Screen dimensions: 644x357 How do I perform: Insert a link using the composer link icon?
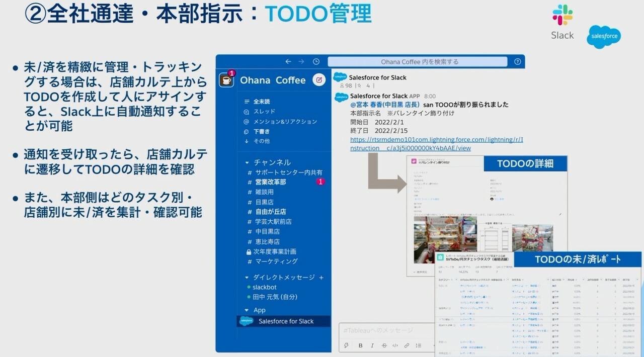click(x=407, y=345)
